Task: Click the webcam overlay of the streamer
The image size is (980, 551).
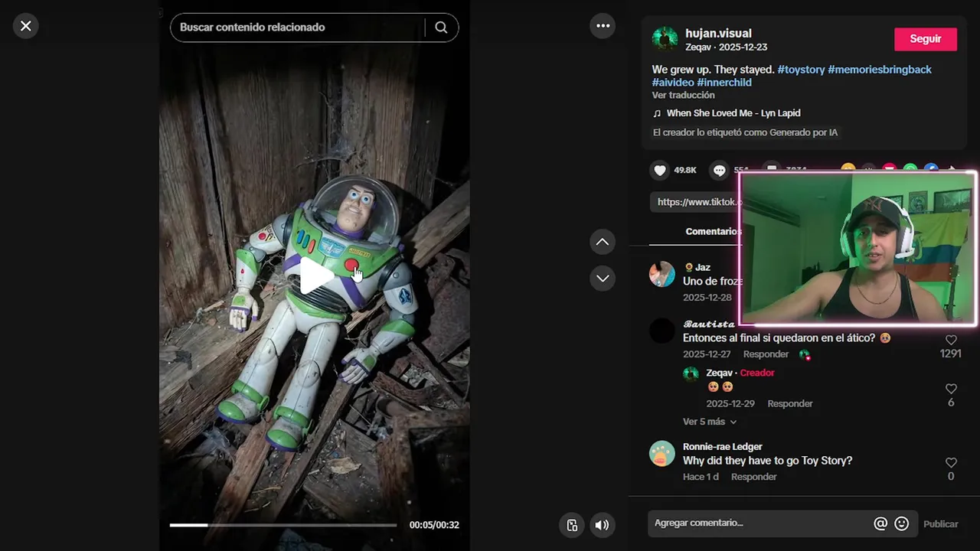Action: tap(857, 249)
